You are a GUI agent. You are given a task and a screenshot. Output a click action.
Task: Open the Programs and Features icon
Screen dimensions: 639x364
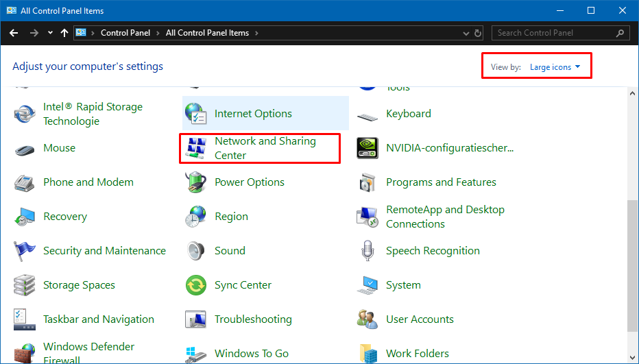tap(367, 182)
